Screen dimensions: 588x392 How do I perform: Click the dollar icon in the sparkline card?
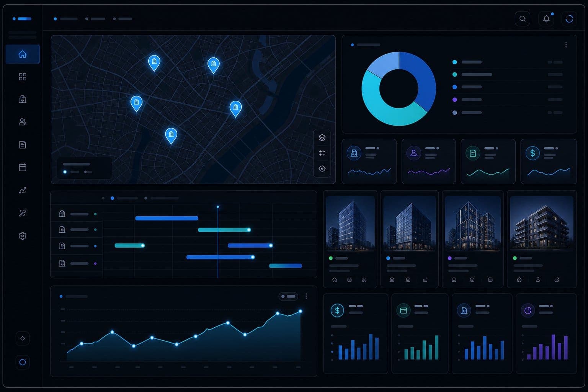coord(532,153)
